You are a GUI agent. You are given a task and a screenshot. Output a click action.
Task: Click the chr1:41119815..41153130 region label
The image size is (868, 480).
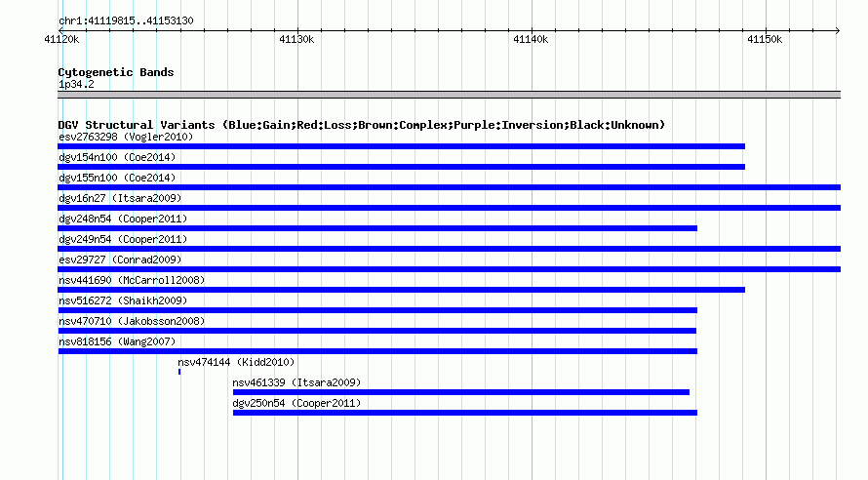click(126, 21)
